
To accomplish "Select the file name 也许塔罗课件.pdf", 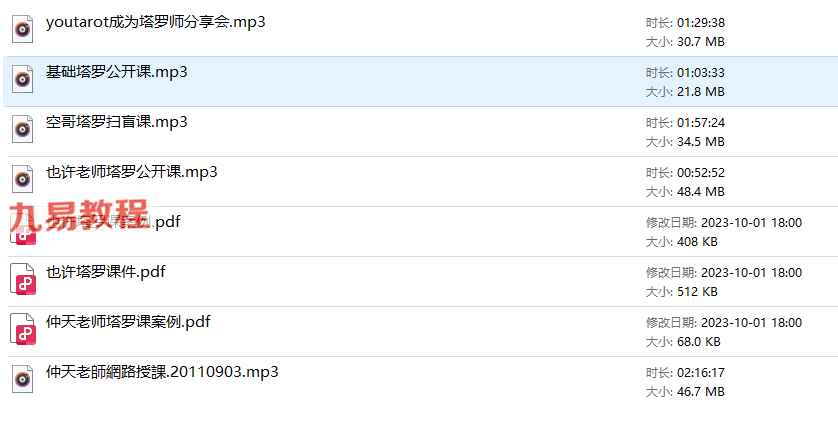I will 106,272.
